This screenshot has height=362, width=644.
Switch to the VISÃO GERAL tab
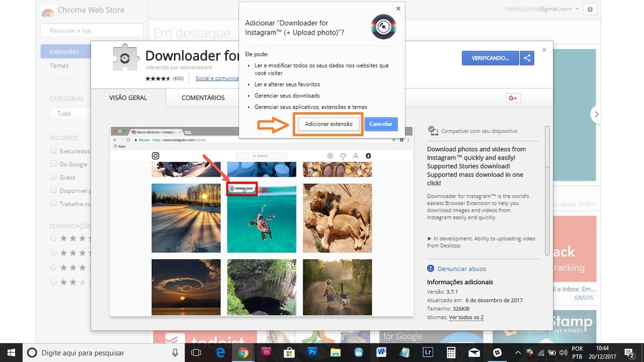coord(128,98)
